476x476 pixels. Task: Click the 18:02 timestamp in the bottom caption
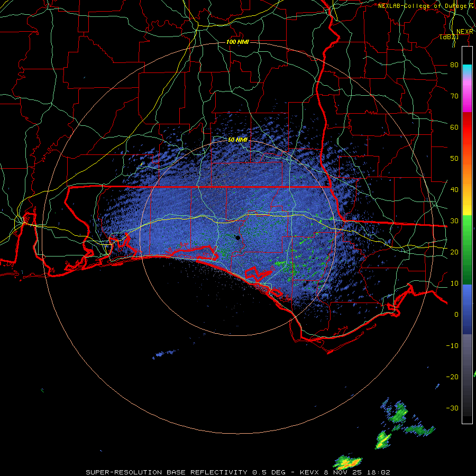[x=379, y=472]
